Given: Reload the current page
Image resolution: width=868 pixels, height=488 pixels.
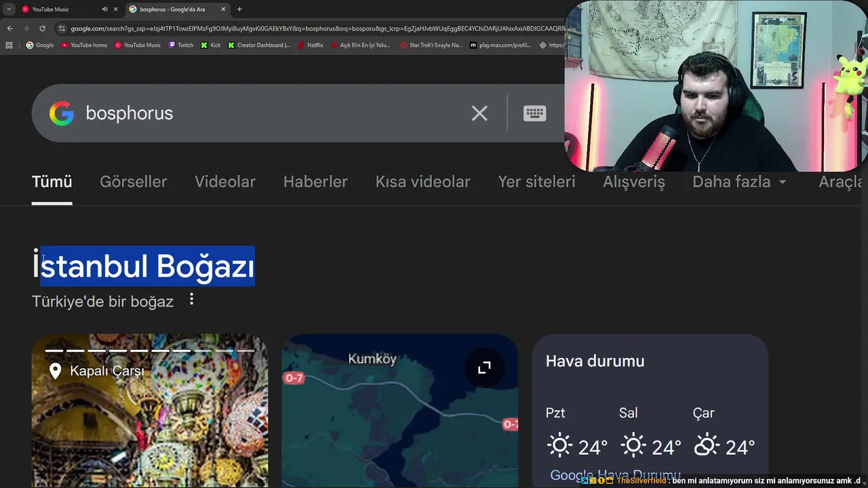Looking at the screenshot, I should (x=42, y=28).
